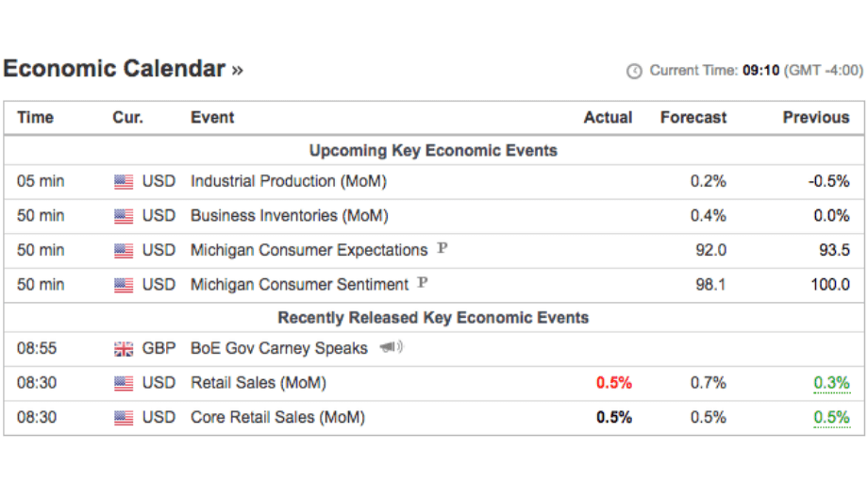
Task: Open Business Inventories (MoM) event
Action: pos(289,216)
